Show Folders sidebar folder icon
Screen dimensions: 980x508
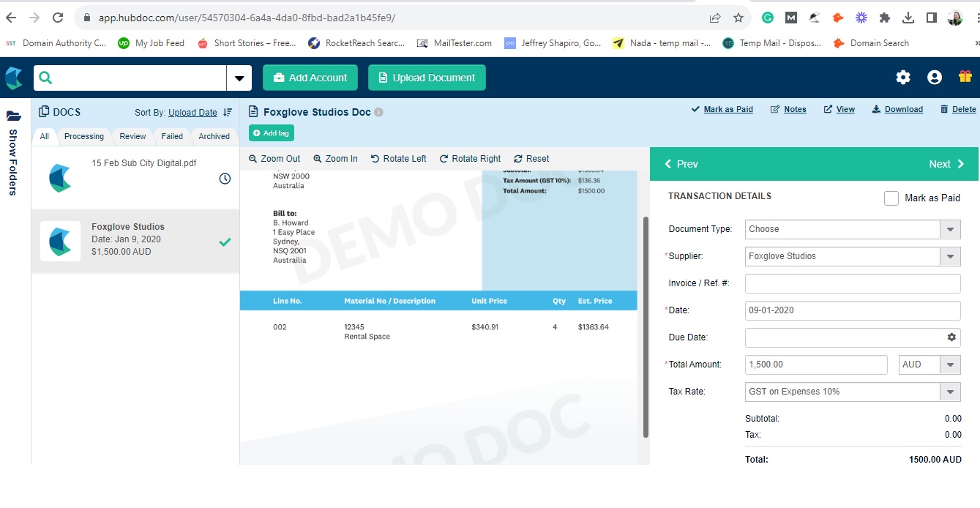13,116
